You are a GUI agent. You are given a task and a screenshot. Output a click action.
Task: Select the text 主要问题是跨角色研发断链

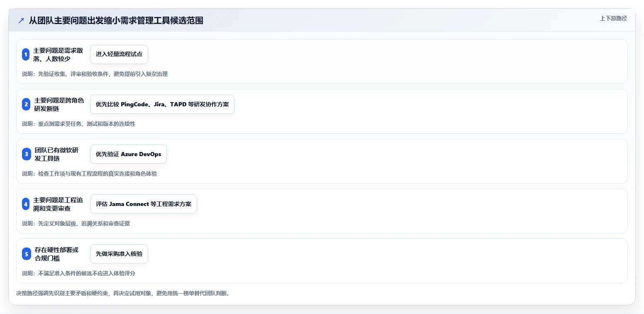pos(59,104)
